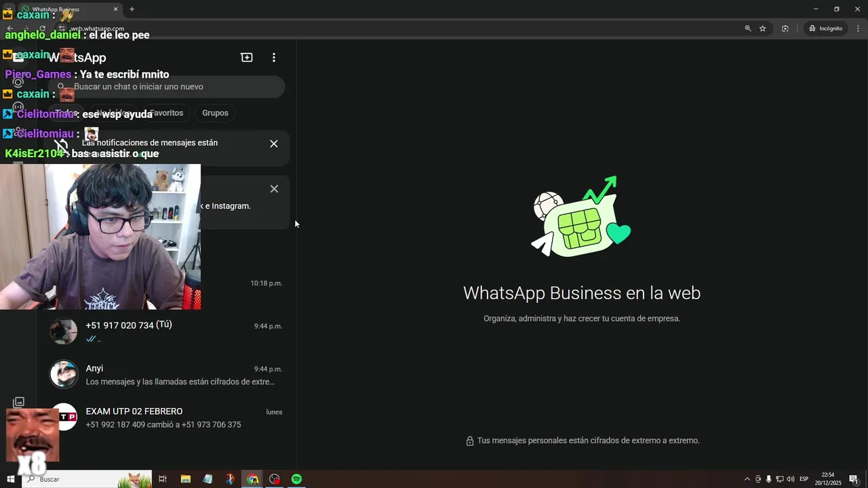Bookmark this page with the star icon
Viewport: 868px width, 488px height.
point(763,28)
